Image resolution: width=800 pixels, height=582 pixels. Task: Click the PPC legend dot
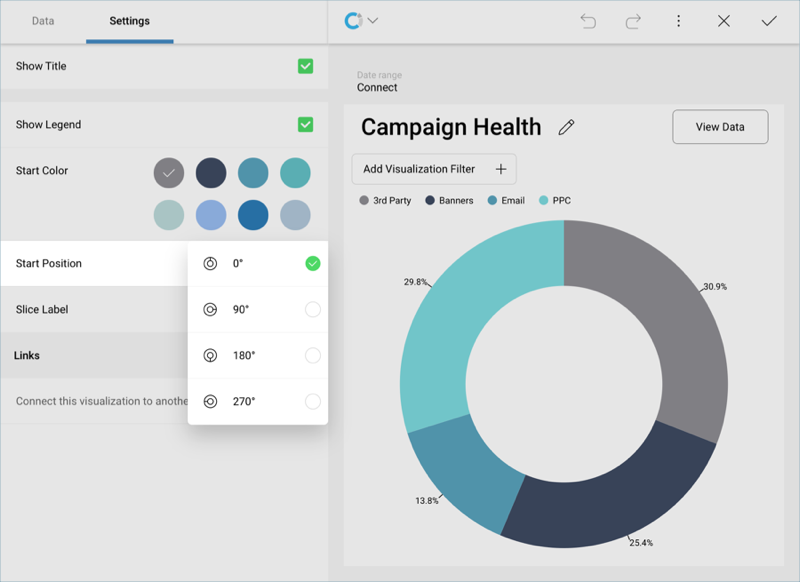point(543,200)
